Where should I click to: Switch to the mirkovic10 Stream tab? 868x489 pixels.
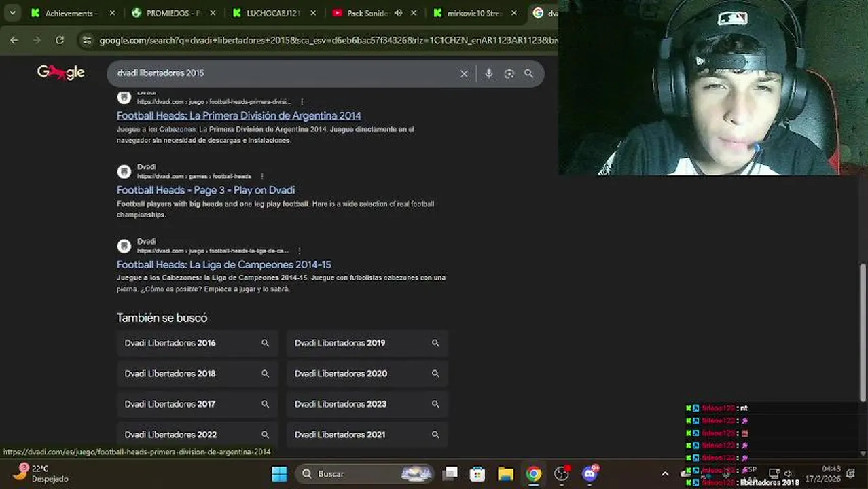pyautogui.click(x=469, y=13)
